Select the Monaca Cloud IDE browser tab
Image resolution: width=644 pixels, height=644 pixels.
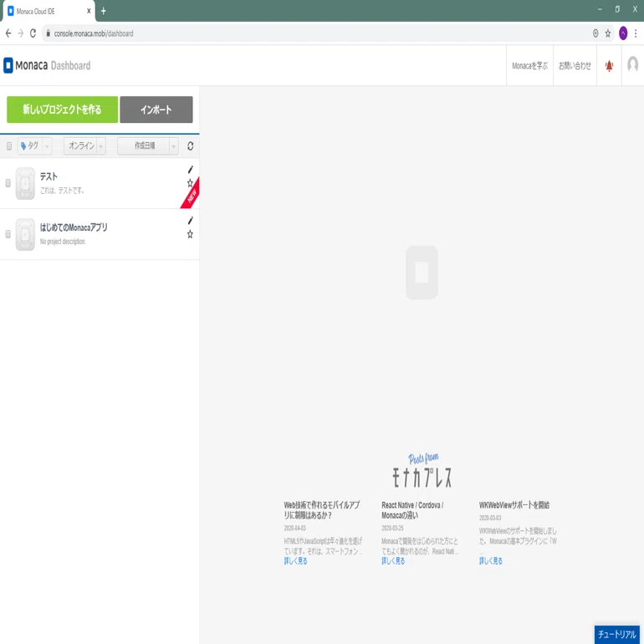49,11
